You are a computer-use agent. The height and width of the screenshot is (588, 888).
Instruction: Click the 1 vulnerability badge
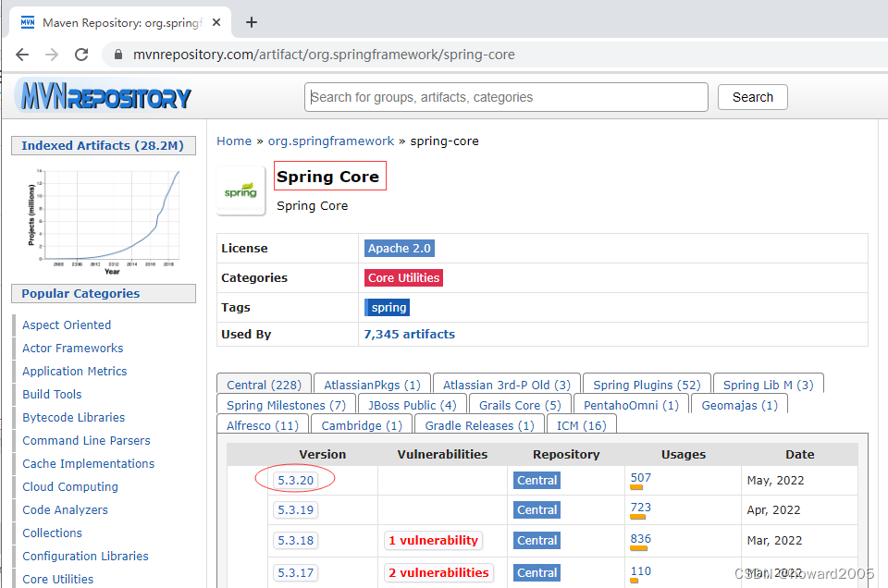[x=433, y=541]
